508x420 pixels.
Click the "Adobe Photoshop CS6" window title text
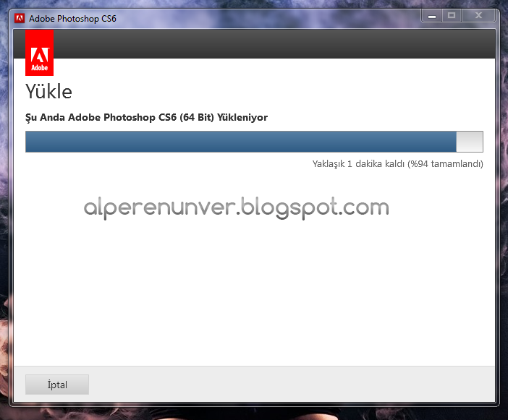[72, 19]
